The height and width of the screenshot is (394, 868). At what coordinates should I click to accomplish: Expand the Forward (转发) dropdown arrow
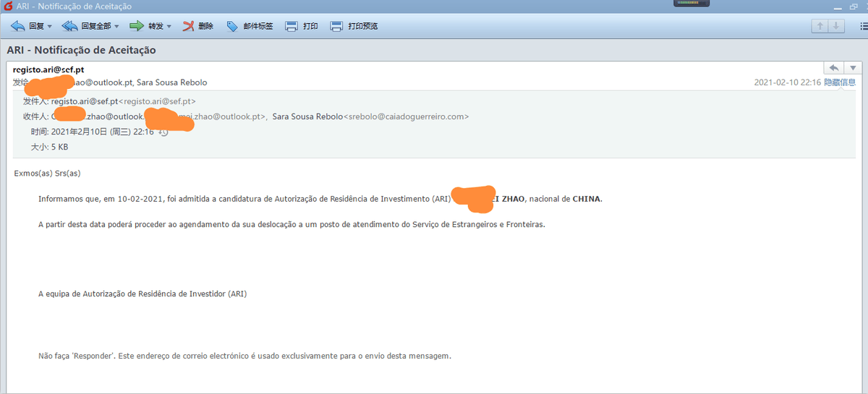(169, 27)
